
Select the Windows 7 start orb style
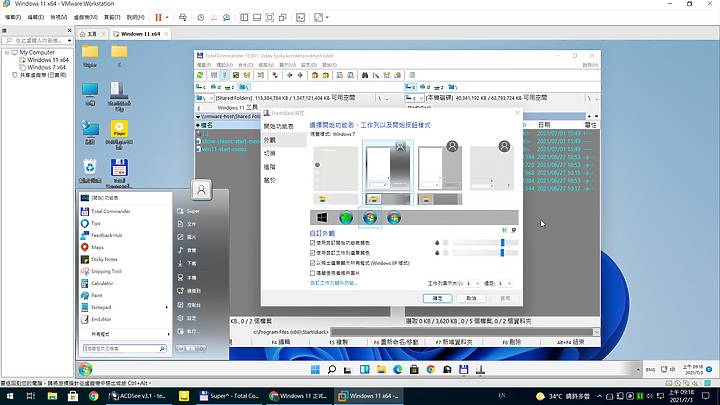click(370, 218)
